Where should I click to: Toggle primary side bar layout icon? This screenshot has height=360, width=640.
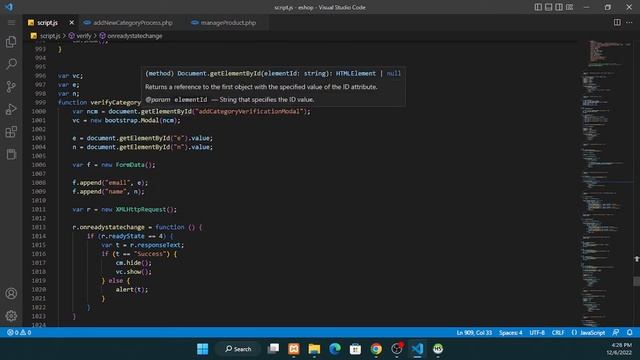[538, 7]
